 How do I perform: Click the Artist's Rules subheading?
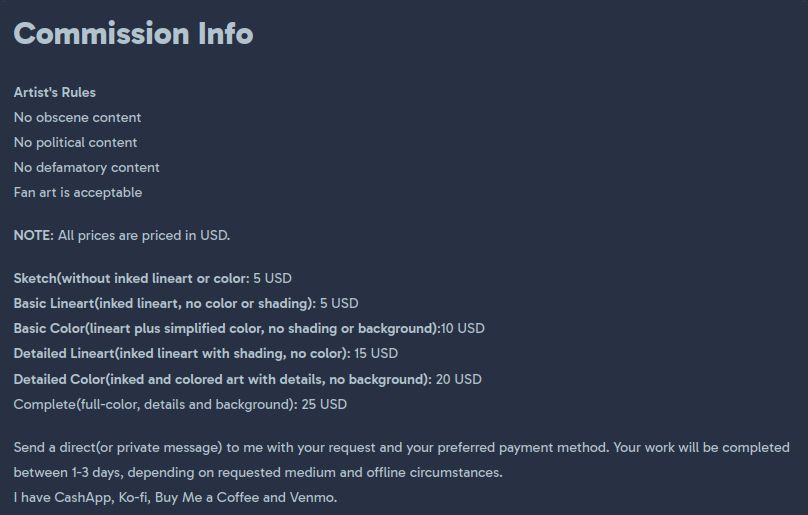coord(55,92)
